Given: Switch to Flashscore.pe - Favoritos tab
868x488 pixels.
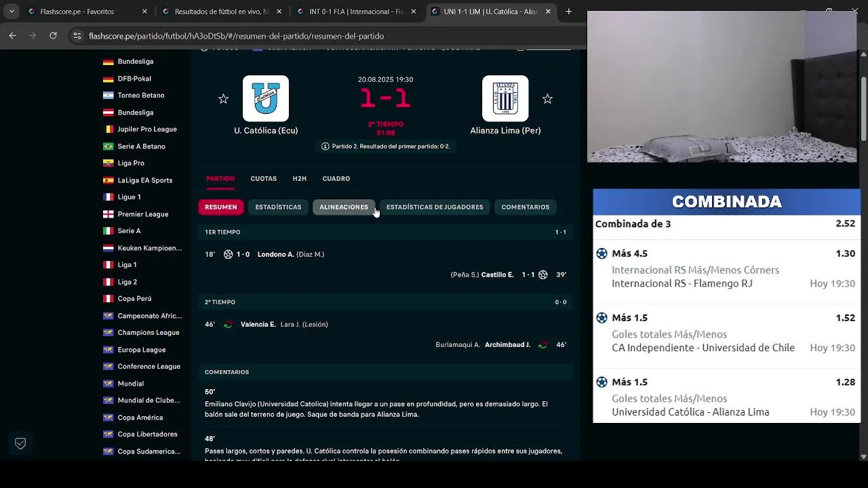Looking at the screenshot, I should pos(87,12).
